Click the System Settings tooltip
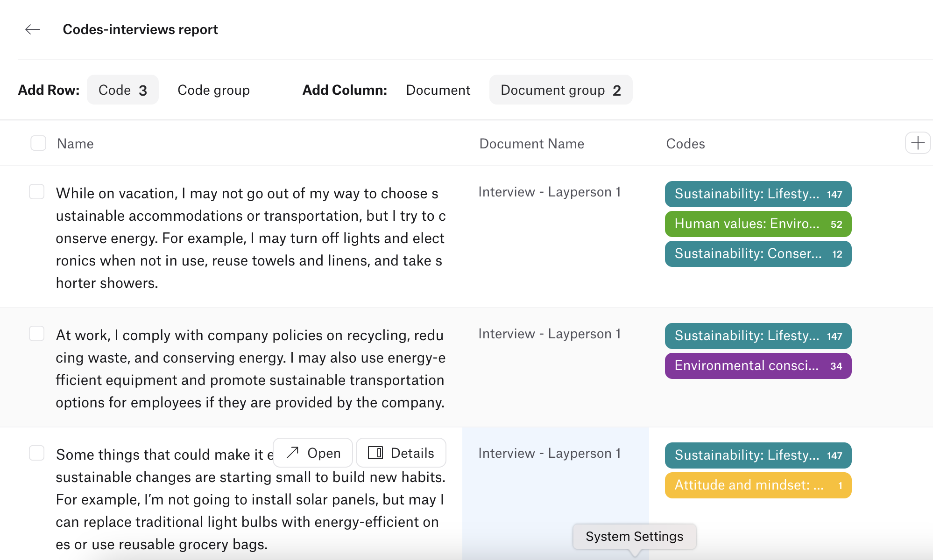The image size is (933, 560). pos(634,537)
